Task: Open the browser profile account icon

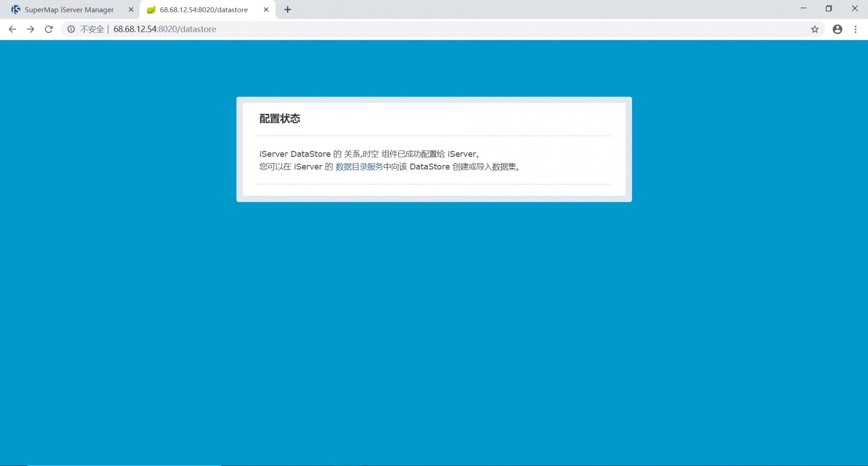Action: pos(837,29)
